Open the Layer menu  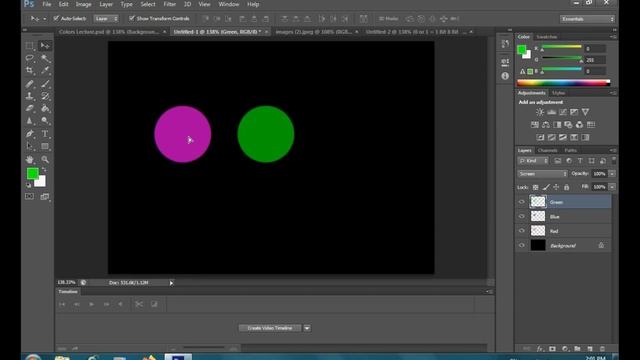click(x=106, y=4)
